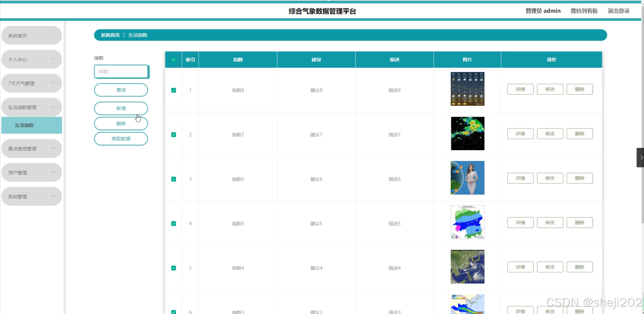The height and width of the screenshot is (314, 644).
Task: Open rainfall map thumbnail in row 指数5
Action: 467,222
